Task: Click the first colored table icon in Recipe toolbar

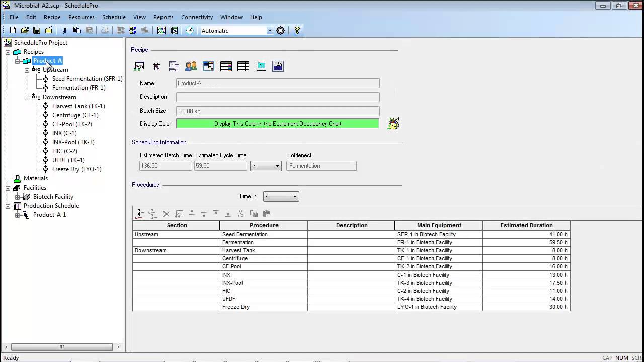Action: tap(226, 66)
